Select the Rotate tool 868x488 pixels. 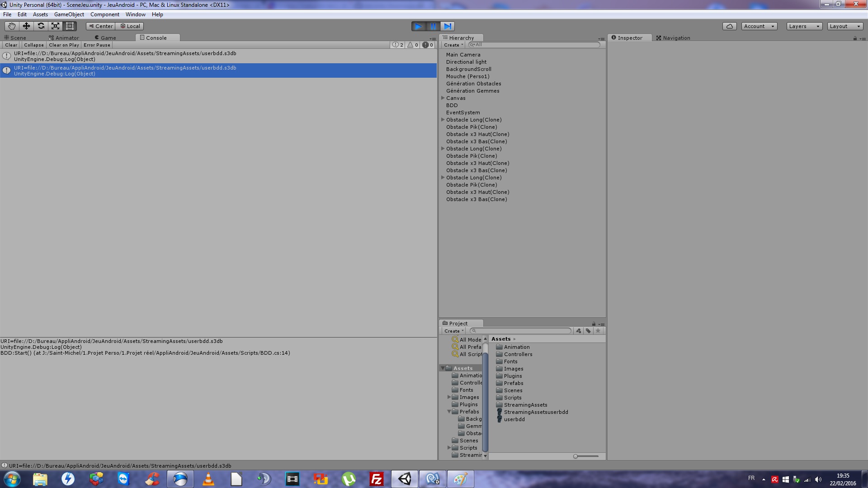click(41, 26)
